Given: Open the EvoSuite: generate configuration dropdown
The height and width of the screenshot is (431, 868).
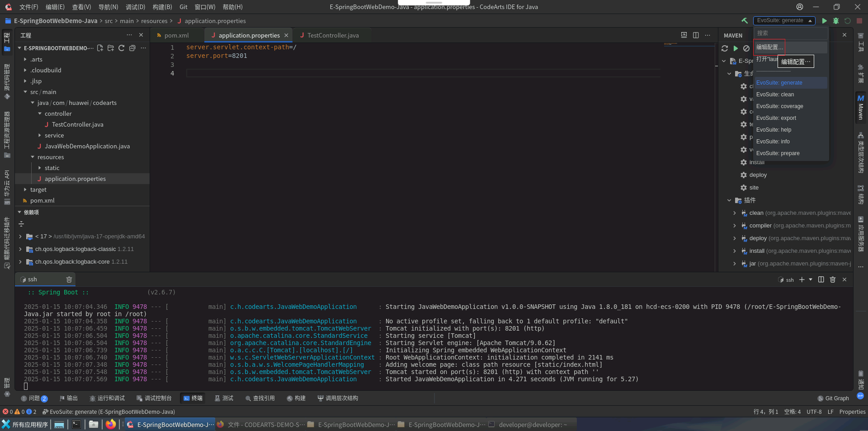Looking at the screenshot, I should (784, 21).
